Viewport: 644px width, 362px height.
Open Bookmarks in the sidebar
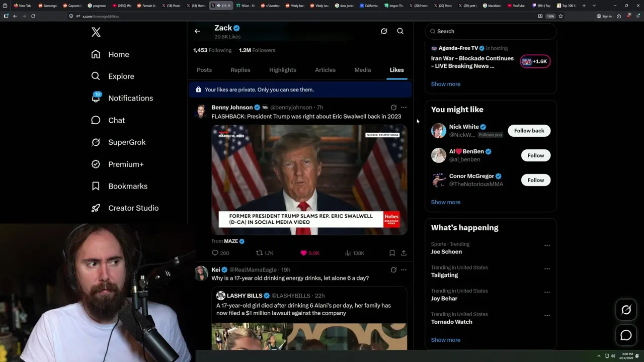coord(119,186)
